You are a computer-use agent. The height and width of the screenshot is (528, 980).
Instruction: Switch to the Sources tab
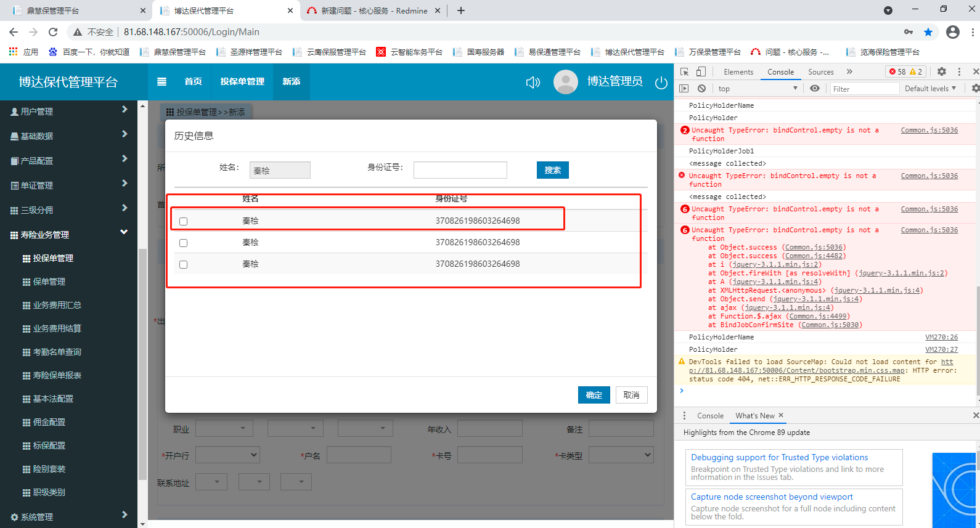821,72
